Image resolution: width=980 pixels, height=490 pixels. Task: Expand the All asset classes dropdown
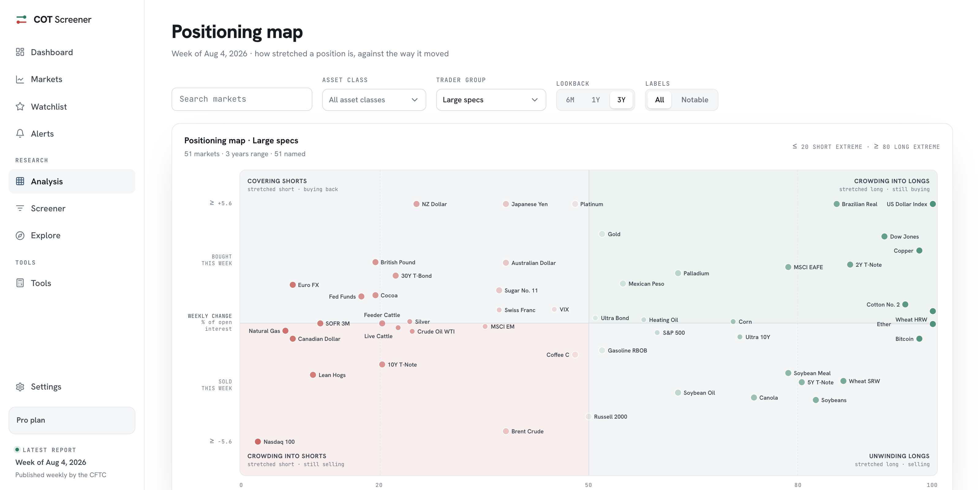click(374, 100)
